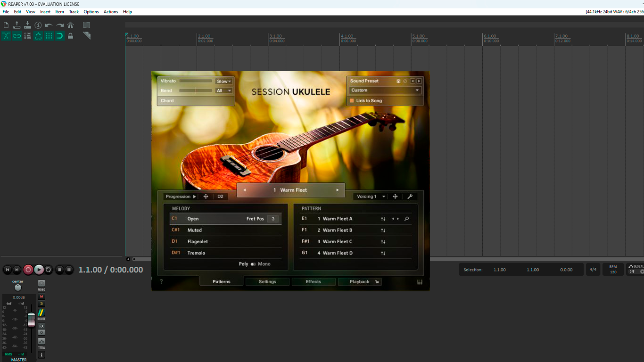Enable the Link to Song checkbox
The image size is (644, 362).
pos(352,100)
